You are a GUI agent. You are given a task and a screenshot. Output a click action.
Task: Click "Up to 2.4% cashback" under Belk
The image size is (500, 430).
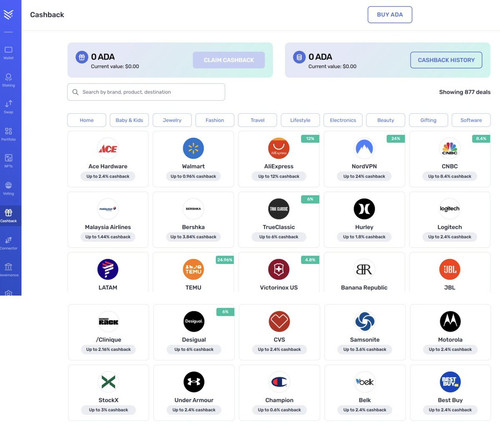(365, 410)
